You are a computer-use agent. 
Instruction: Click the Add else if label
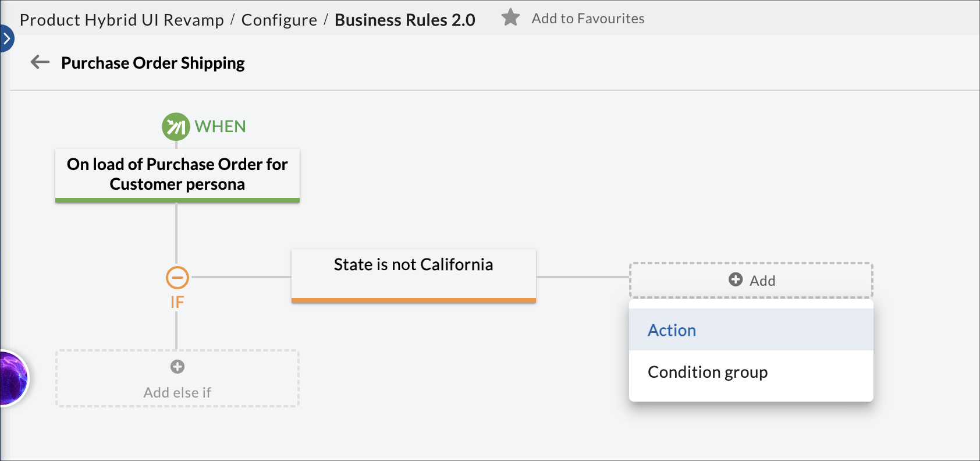click(177, 393)
